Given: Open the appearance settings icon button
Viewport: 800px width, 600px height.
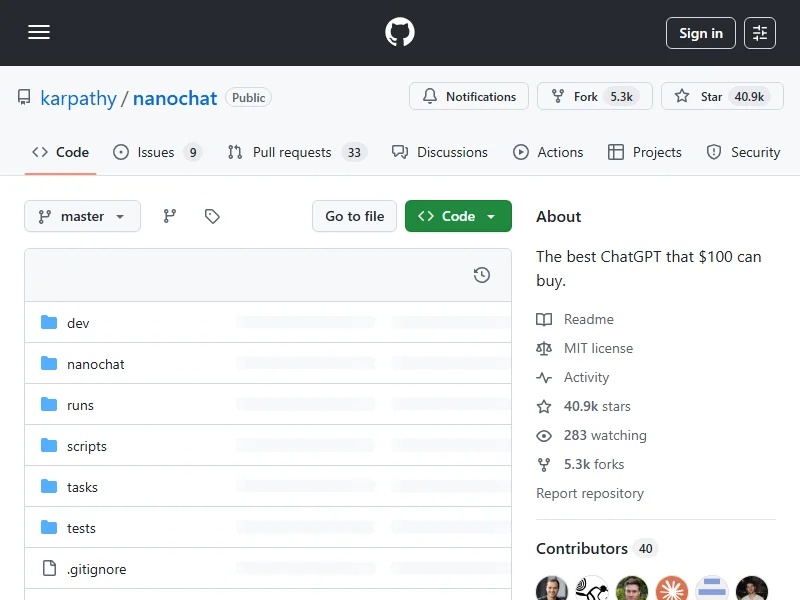Looking at the screenshot, I should pos(760,33).
